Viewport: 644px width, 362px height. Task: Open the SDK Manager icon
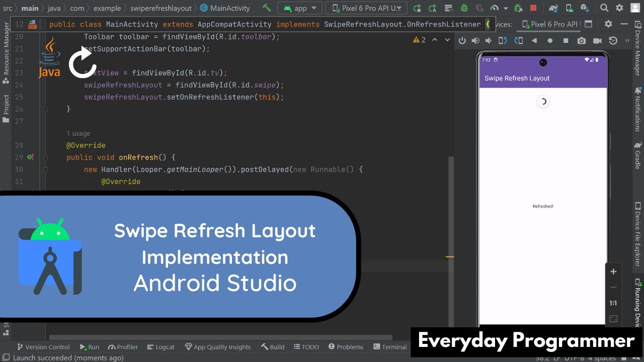click(x=585, y=8)
